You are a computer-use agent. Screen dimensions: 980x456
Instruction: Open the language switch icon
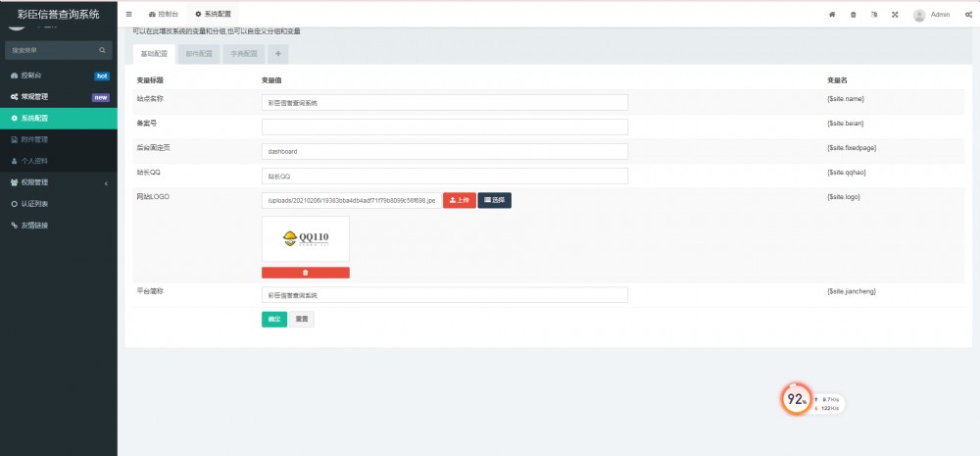pyautogui.click(x=873, y=15)
